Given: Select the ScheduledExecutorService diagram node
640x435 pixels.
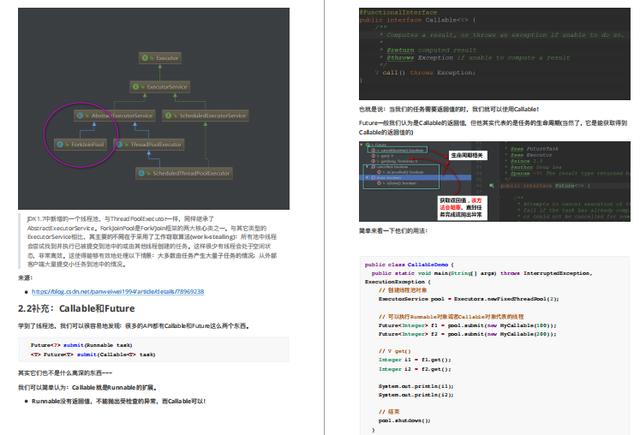Looking at the screenshot, I should tap(205, 115).
